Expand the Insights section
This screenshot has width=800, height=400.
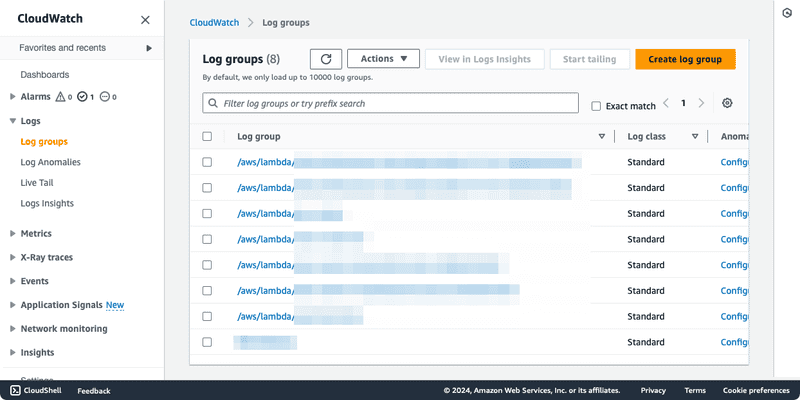(13, 353)
